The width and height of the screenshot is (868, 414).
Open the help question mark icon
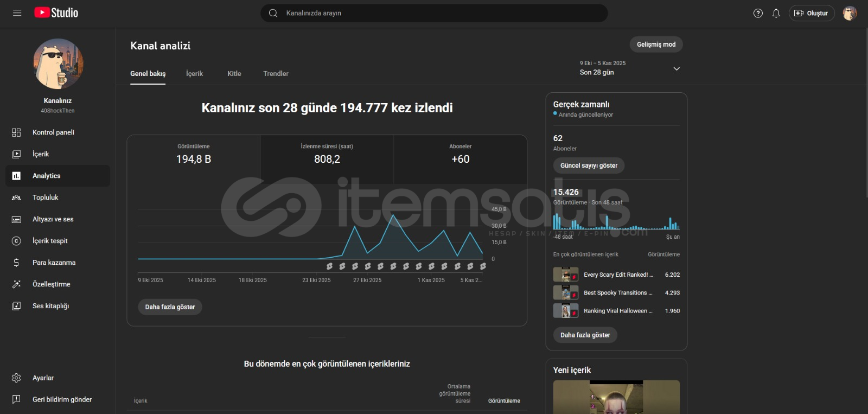(x=758, y=13)
